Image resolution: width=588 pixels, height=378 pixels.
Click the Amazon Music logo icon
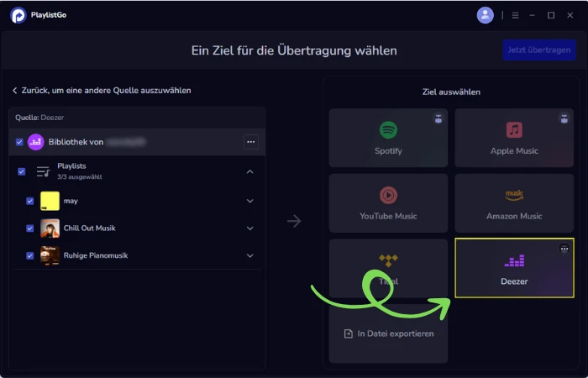click(x=514, y=195)
